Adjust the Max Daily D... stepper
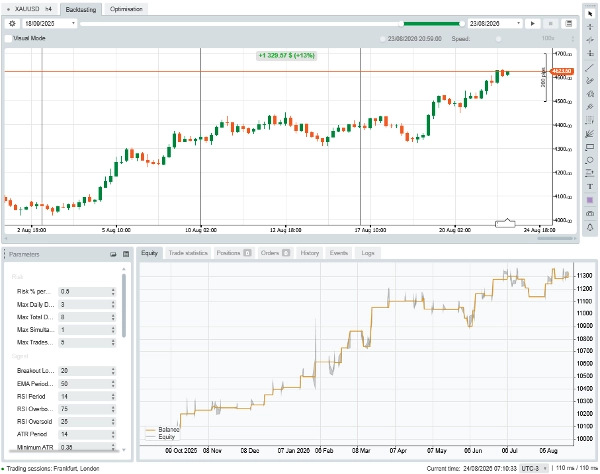 [x=113, y=305]
